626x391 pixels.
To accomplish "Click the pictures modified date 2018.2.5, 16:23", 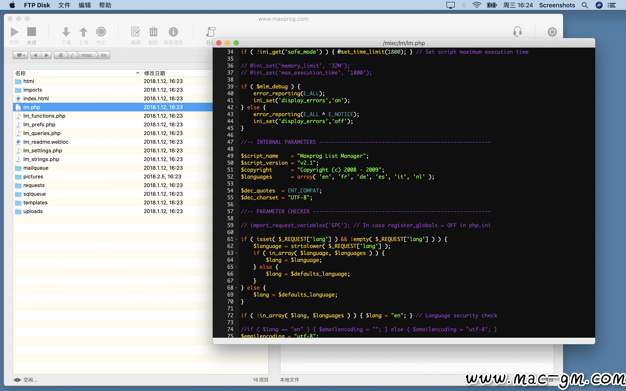I will tap(162, 177).
